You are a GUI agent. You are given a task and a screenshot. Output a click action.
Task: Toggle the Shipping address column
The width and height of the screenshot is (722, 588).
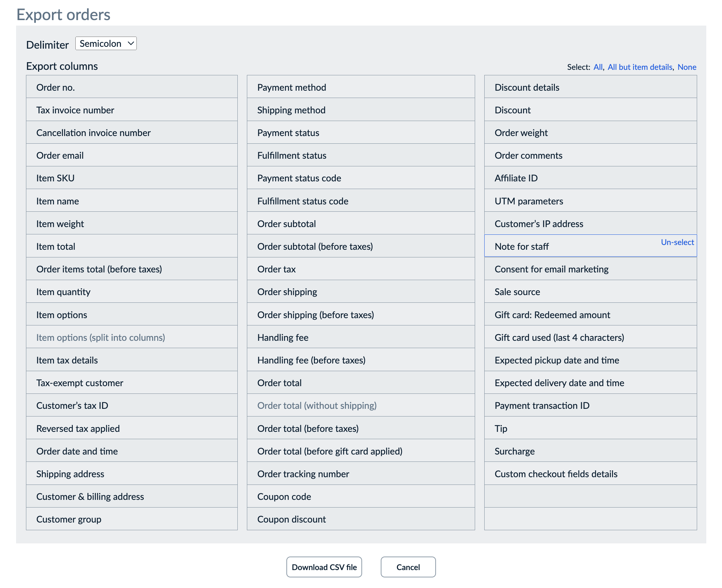pyautogui.click(x=132, y=474)
